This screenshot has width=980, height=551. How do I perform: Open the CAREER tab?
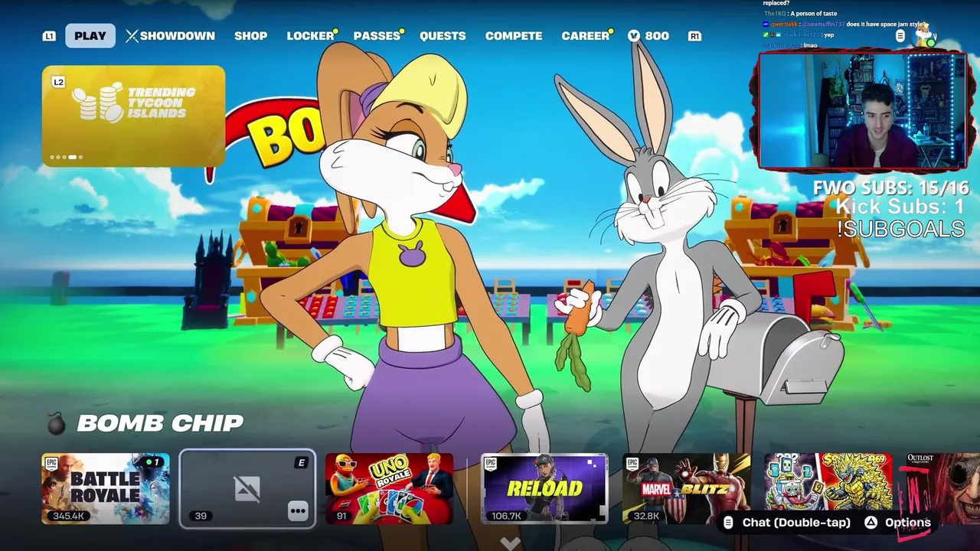pos(585,36)
